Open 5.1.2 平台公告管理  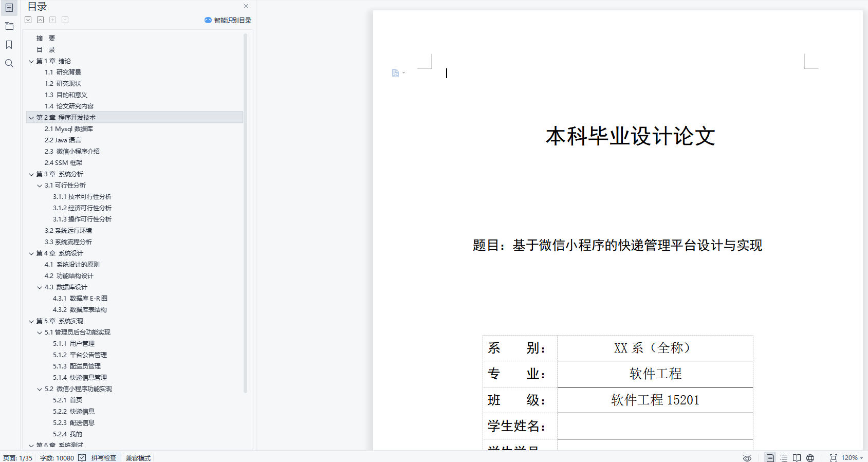pos(80,355)
